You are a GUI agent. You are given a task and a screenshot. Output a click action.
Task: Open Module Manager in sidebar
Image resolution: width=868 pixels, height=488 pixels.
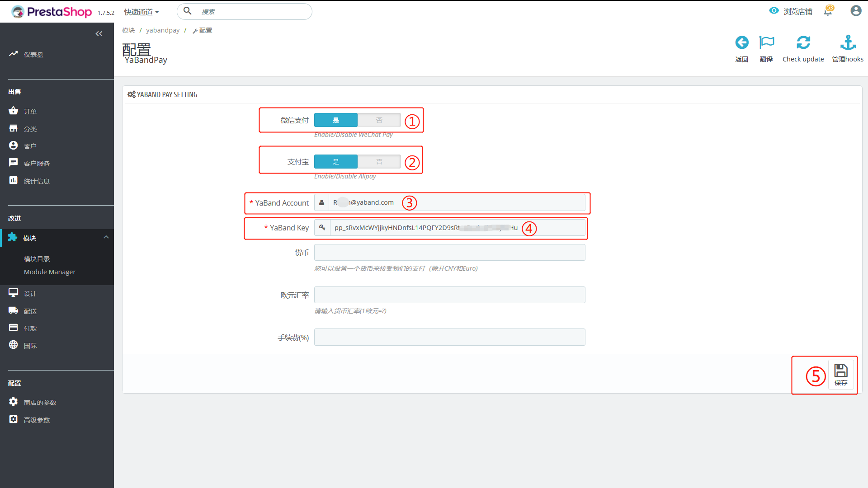(50, 272)
